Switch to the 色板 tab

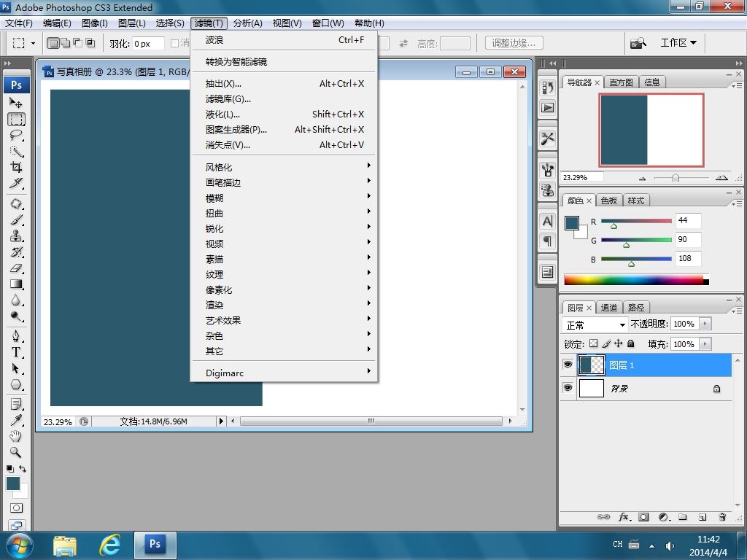coord(609,201)
